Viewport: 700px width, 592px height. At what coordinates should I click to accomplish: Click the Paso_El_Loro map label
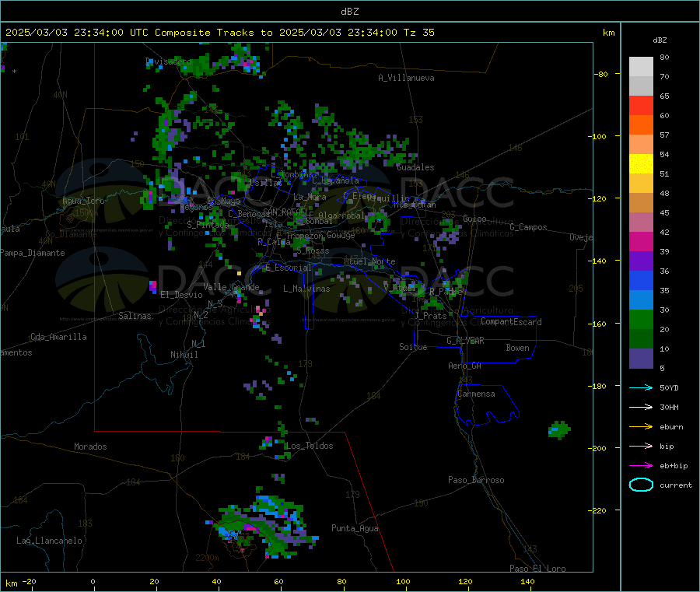(537, 569)
